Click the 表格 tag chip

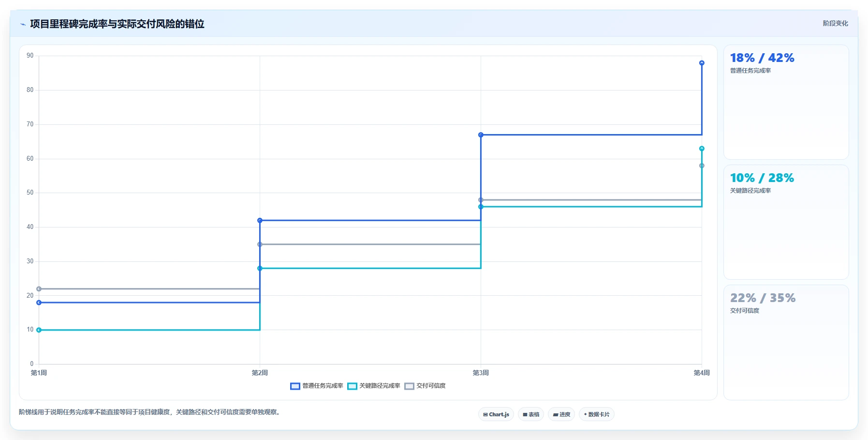[531, 414]
